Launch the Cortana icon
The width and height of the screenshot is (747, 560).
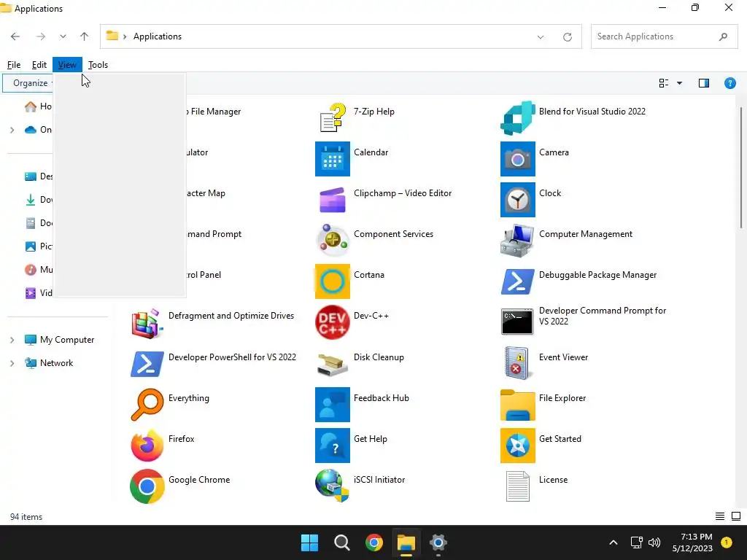(x=332, y=281)
